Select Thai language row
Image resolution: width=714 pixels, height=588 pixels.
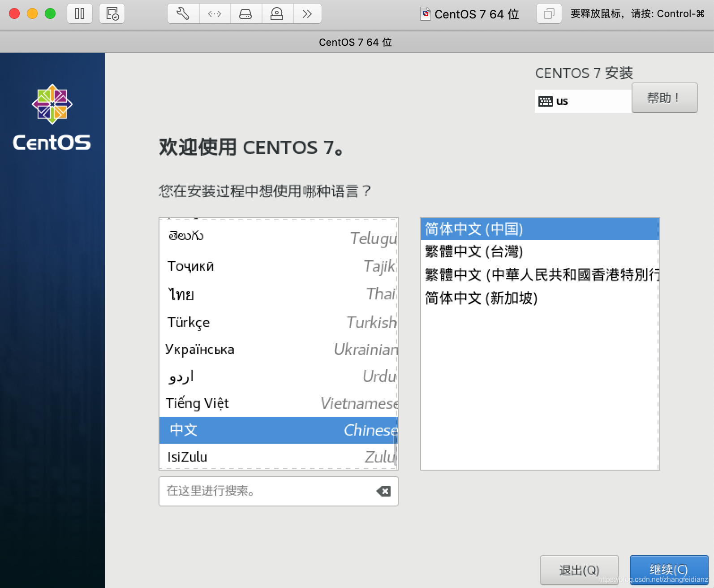278,294
